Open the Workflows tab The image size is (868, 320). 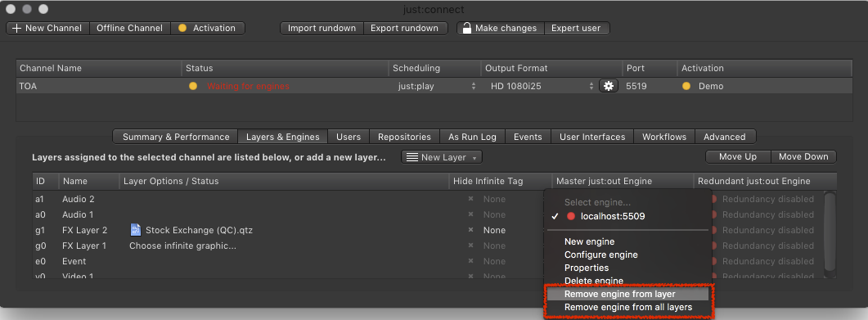click(x=663, y=137)
